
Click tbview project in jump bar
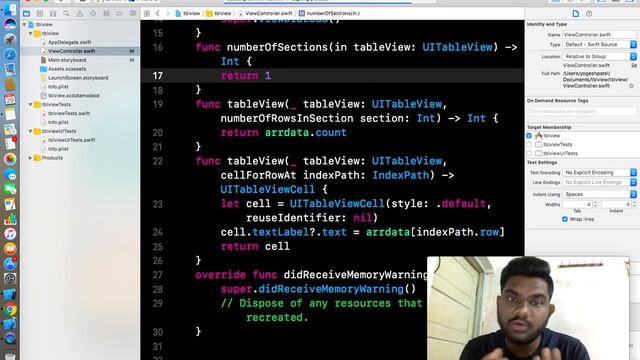coord(188,13)
